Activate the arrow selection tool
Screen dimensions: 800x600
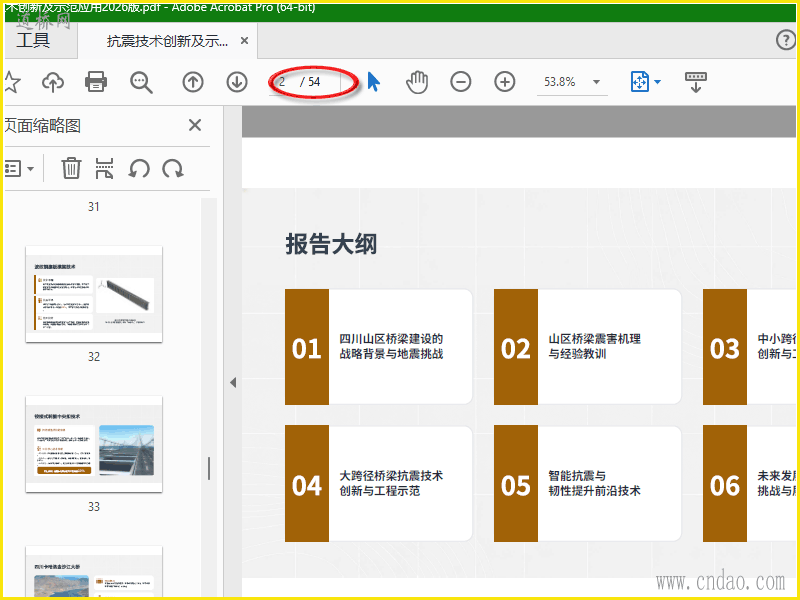(373, 82)
